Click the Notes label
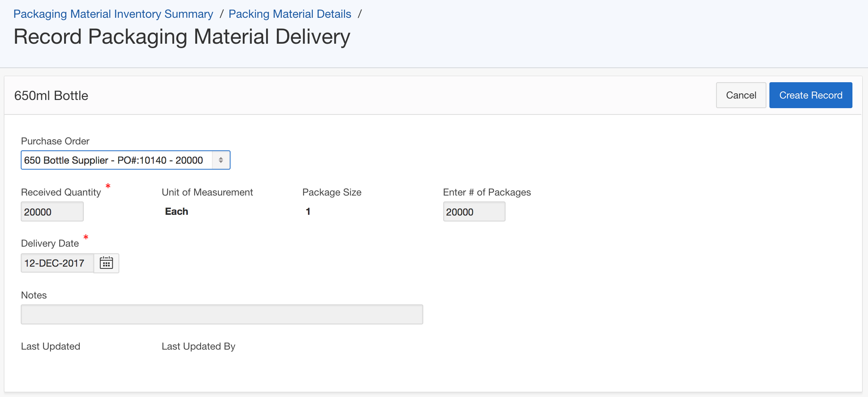 tap(34, 295)
